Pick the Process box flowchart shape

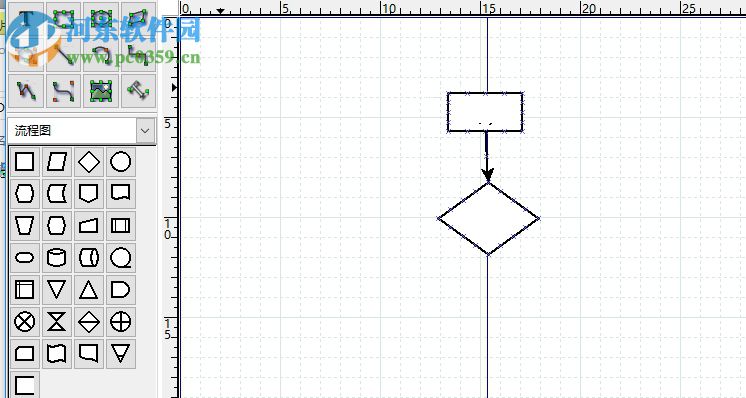click(x=24, y=162)
